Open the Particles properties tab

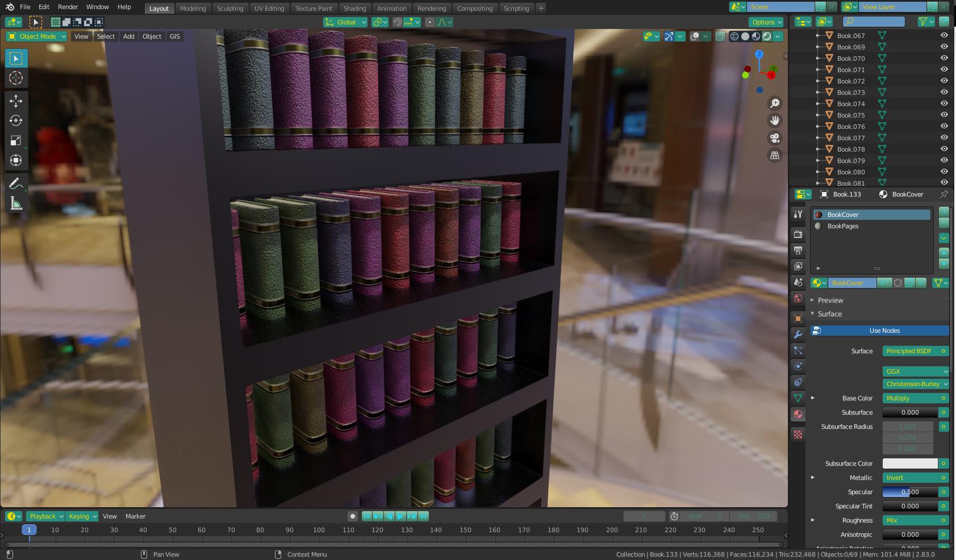click(798, 350)
